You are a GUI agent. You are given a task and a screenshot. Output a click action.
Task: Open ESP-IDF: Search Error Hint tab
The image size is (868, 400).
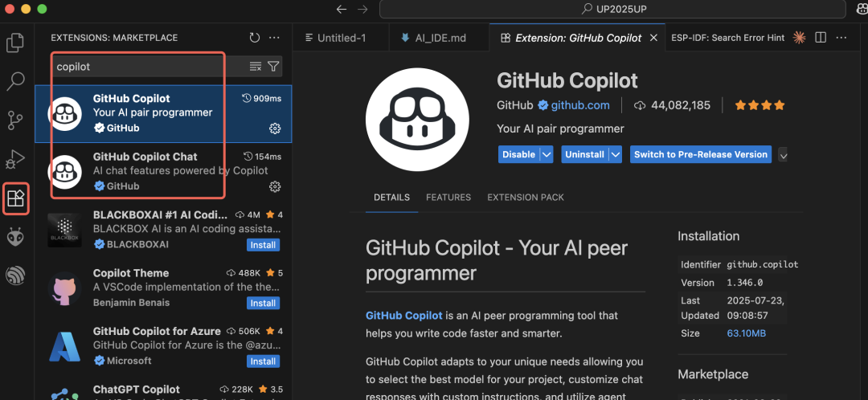[728, 38]
